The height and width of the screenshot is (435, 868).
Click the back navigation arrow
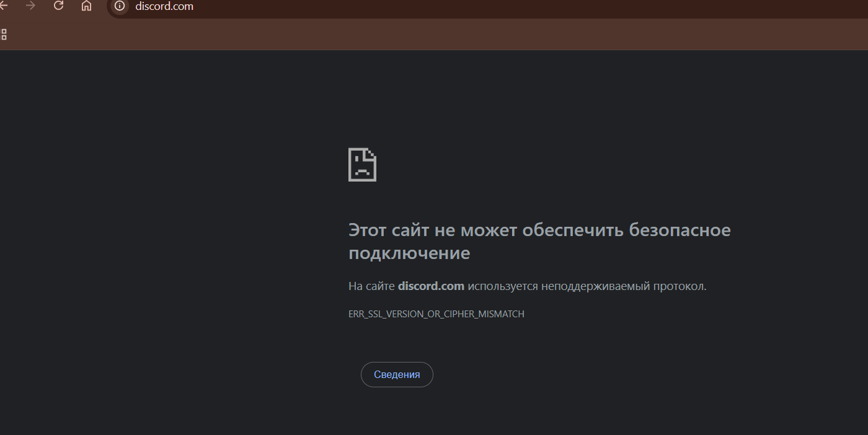3,6
